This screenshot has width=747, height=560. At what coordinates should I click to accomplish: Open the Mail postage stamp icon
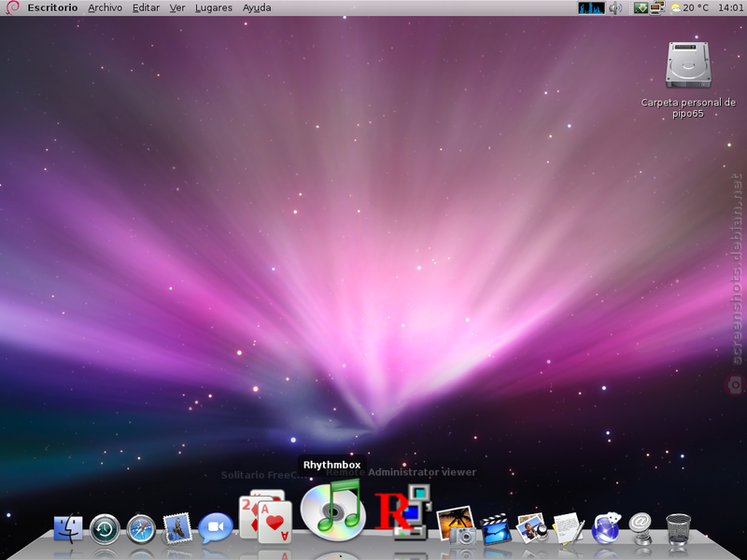(x=177, y=528)
